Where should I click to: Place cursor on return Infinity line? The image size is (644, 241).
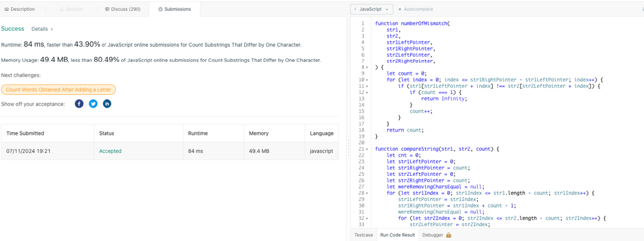444,99
